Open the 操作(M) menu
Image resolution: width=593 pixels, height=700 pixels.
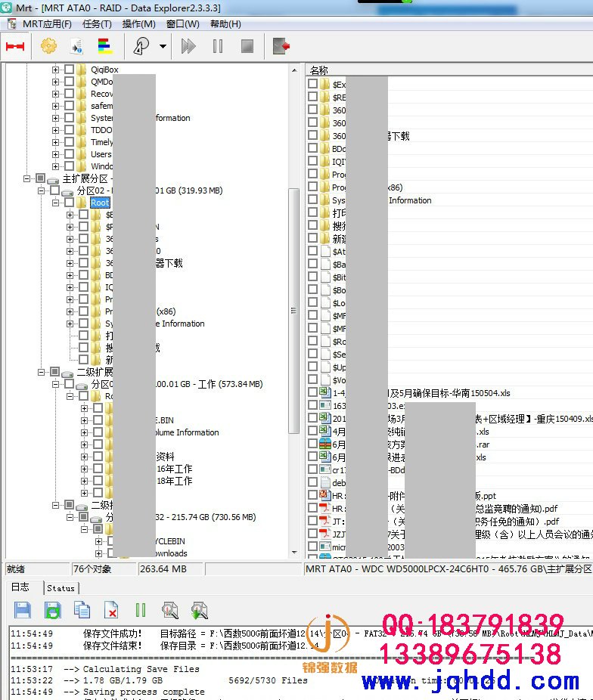click(139, 23)
